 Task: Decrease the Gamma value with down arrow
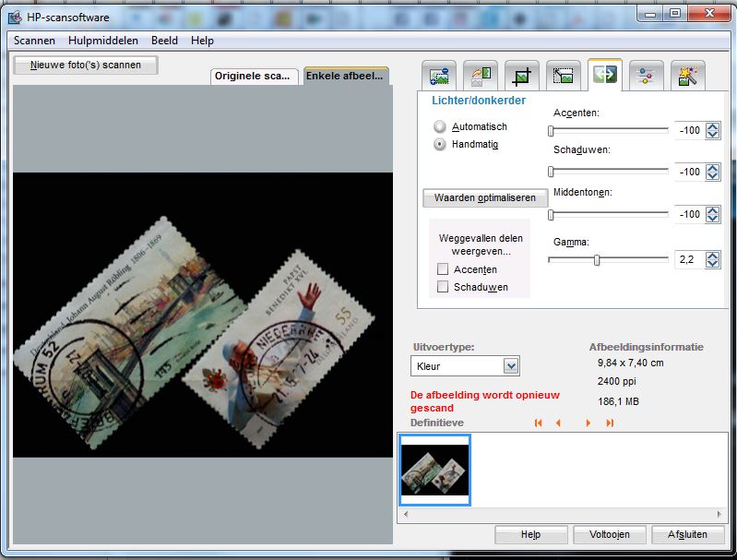[x=713, y=263]
